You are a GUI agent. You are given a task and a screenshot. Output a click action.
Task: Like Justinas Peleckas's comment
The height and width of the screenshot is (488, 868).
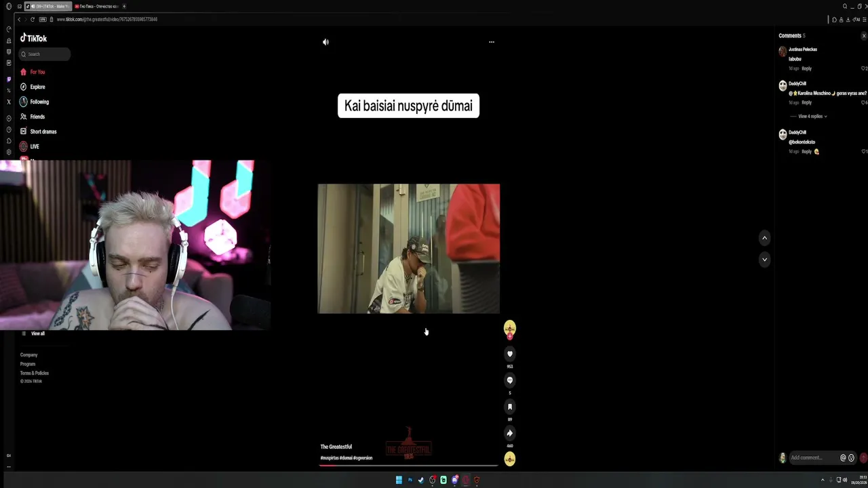pos(863,68)
